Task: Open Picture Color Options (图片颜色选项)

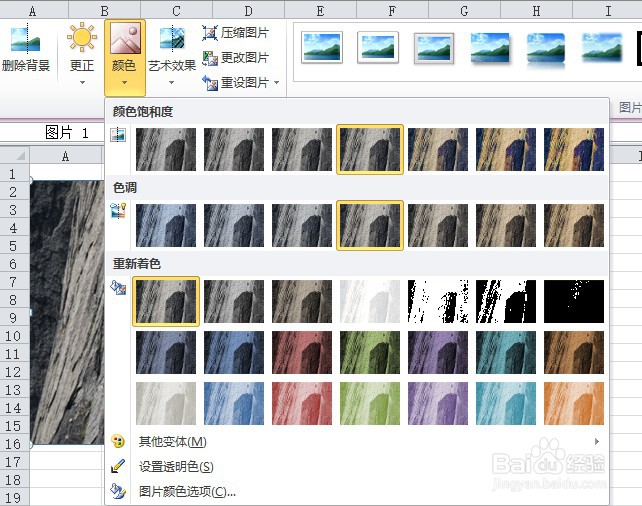Action: (x=356, y=491)
